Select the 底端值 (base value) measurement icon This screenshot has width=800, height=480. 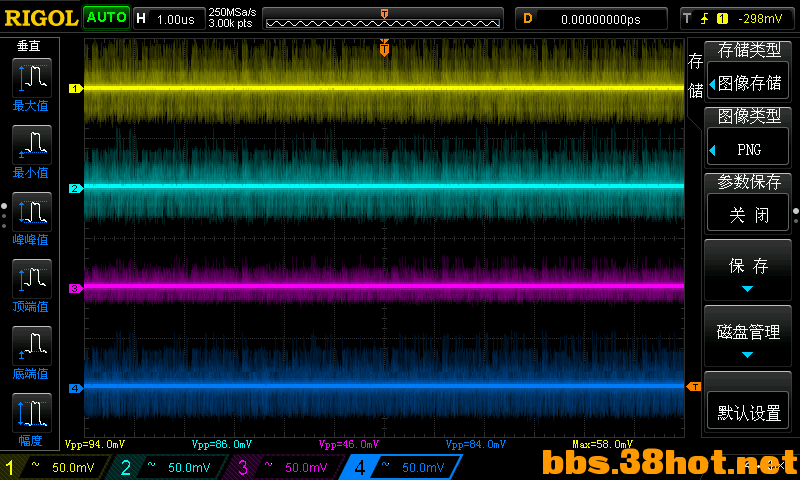32,345
